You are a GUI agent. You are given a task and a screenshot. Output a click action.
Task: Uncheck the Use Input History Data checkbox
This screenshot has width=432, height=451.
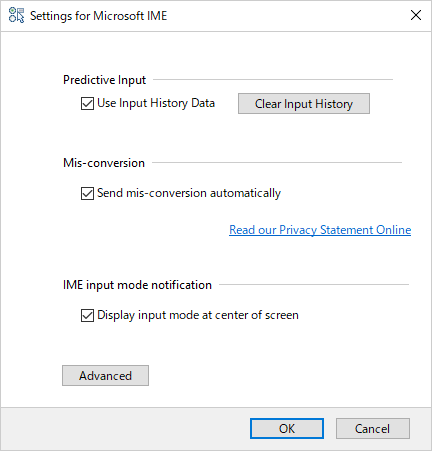[87, 103]
